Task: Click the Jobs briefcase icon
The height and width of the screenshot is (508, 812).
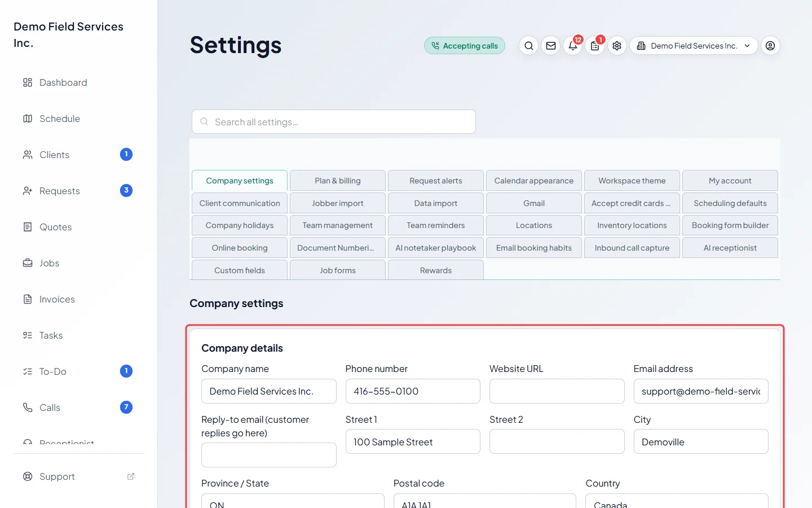Action: coord(28,263)
